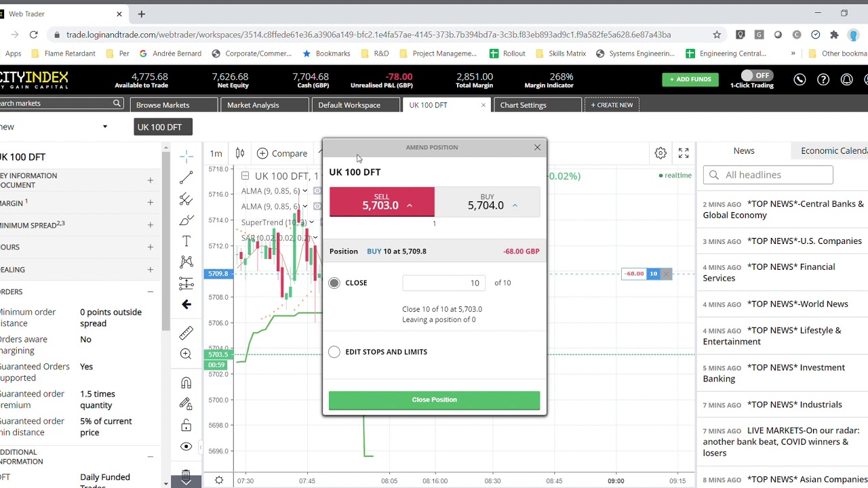
Task: Open SuperTrend indicator options chevron
Action: 312,222
